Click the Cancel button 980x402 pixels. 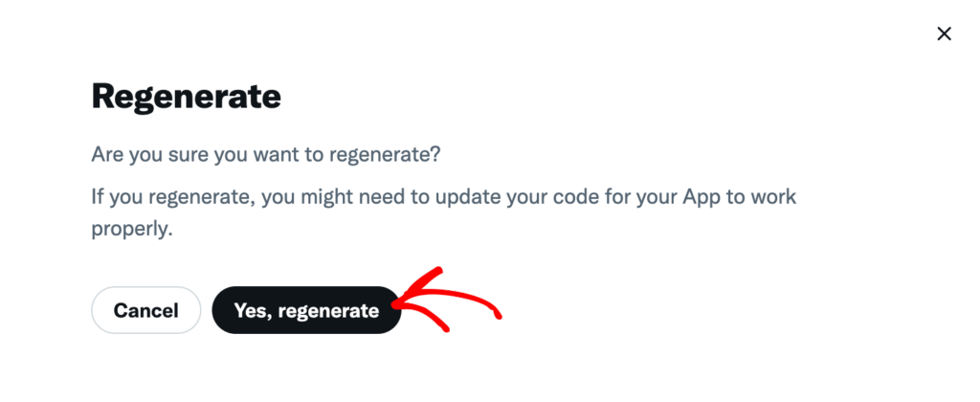tap(146, 310)
